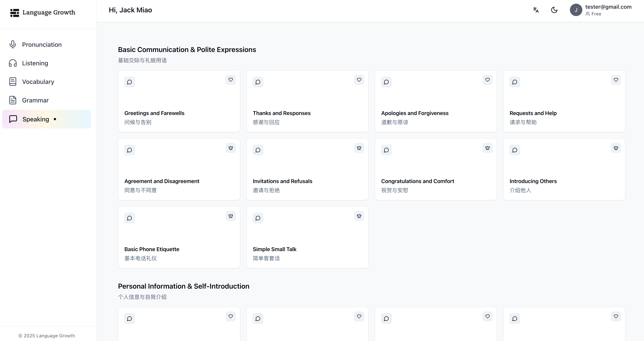Open Vocabulary from the sidebar
The width and height of the screenshot is (644, 341).
tap(38, 82)
